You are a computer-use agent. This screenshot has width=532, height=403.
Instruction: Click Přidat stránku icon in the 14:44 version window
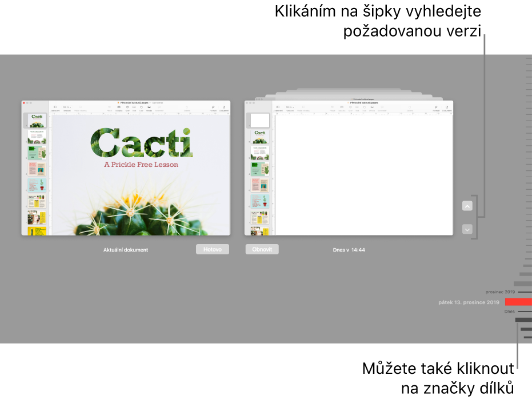(303, 108)
